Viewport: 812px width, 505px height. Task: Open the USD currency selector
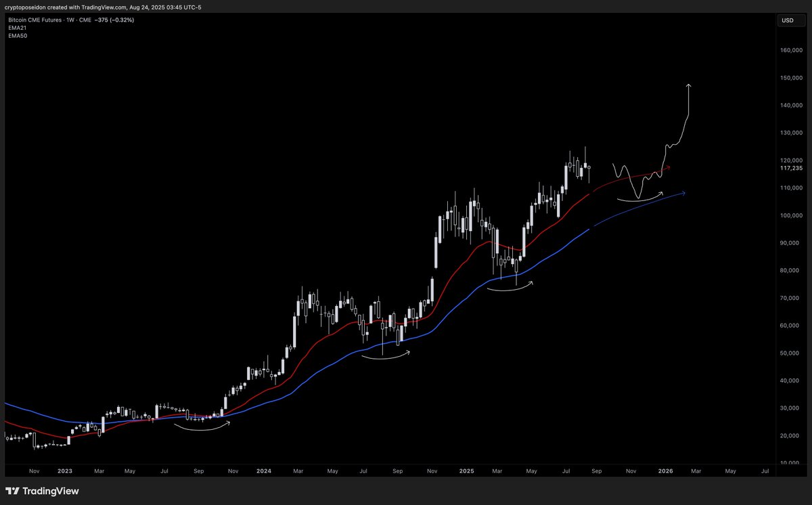click(787, 20)
